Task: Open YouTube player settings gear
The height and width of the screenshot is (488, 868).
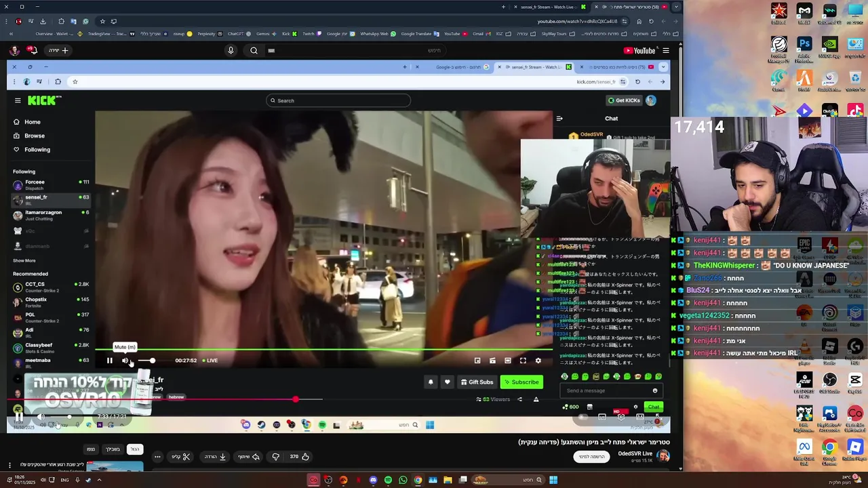Action: tap(621, 417)
